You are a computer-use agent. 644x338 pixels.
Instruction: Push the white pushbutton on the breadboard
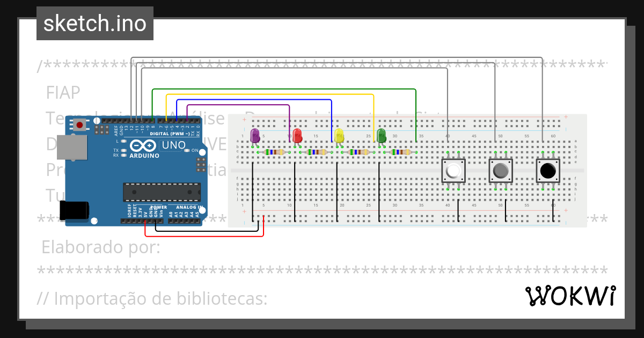(x=453, y=171)
